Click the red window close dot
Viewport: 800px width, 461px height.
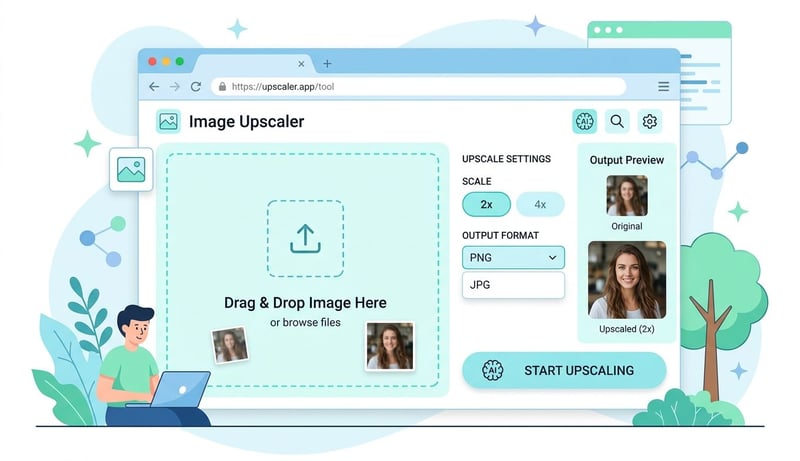[152, 61]
